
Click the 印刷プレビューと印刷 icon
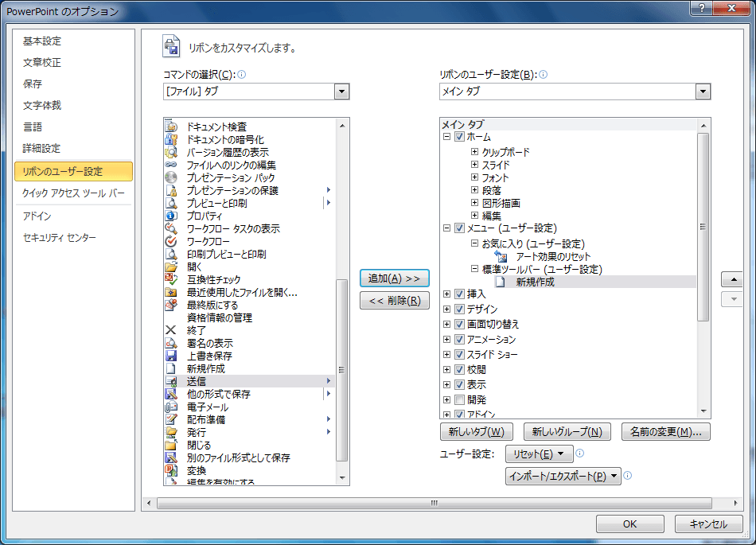point(171,254)
